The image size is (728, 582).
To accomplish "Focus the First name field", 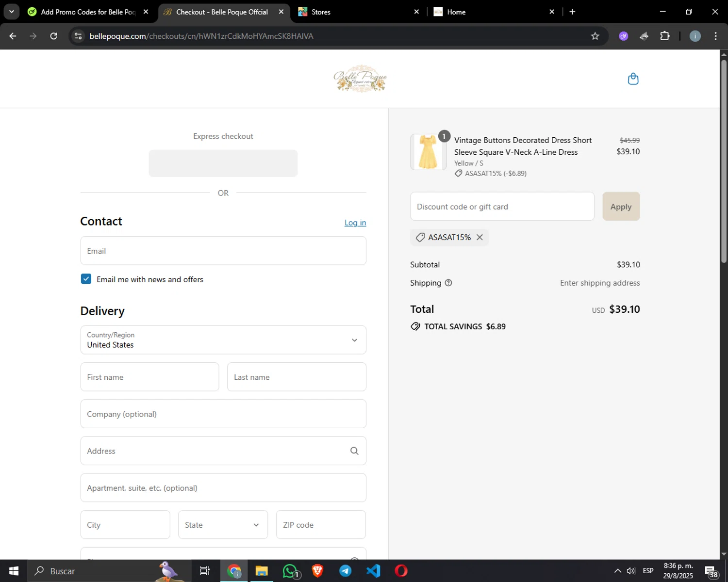I will 149,377.
